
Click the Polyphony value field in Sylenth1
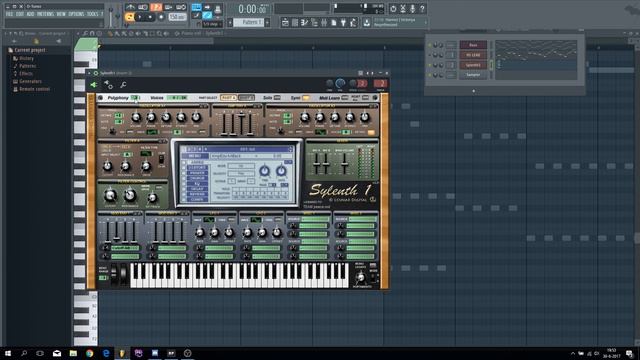135,98
